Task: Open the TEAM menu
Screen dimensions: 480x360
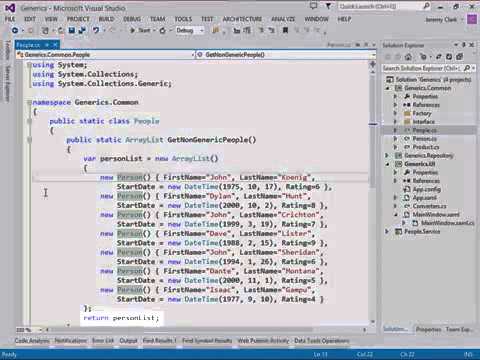Action: pyautogui.click(x=158, y=19)
